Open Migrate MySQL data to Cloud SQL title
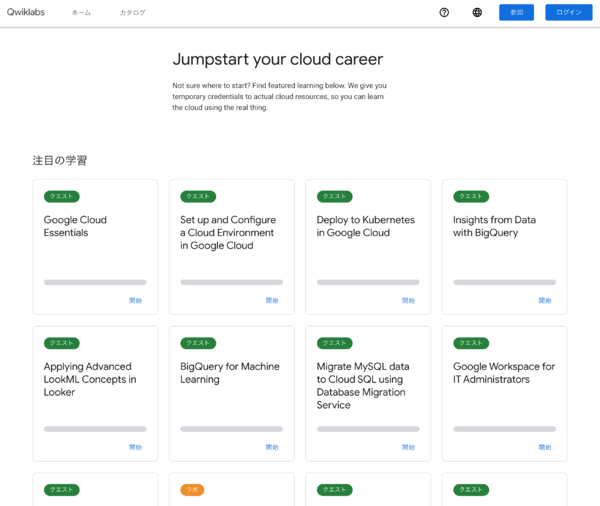The height and width of the screenshot is (506, 600). click(363, 386)
